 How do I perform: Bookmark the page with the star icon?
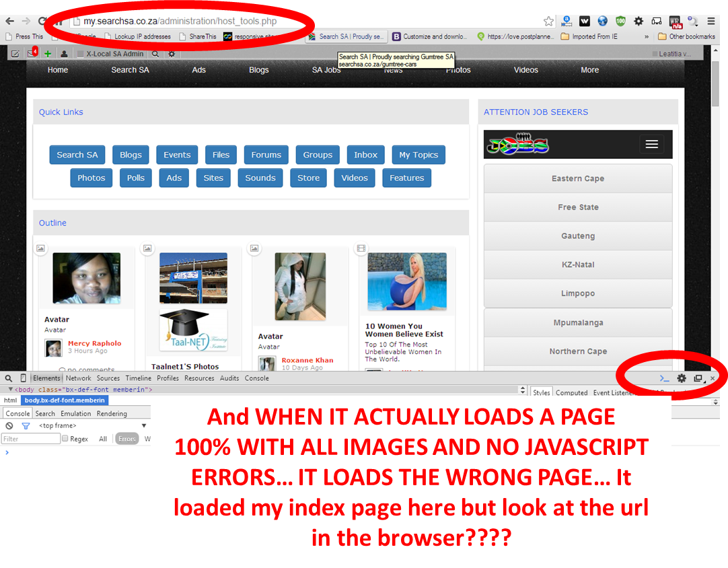(548, 22)
